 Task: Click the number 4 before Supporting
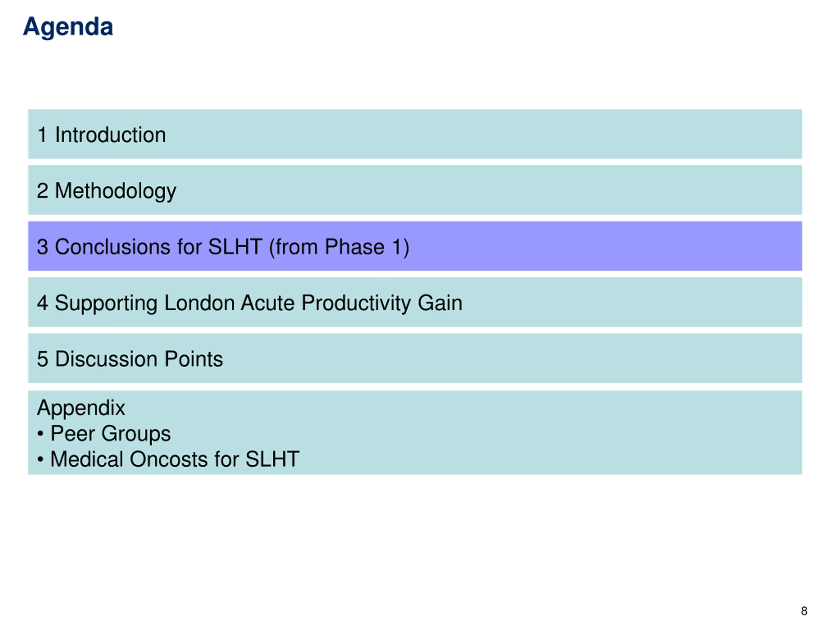tap(43, 303)
